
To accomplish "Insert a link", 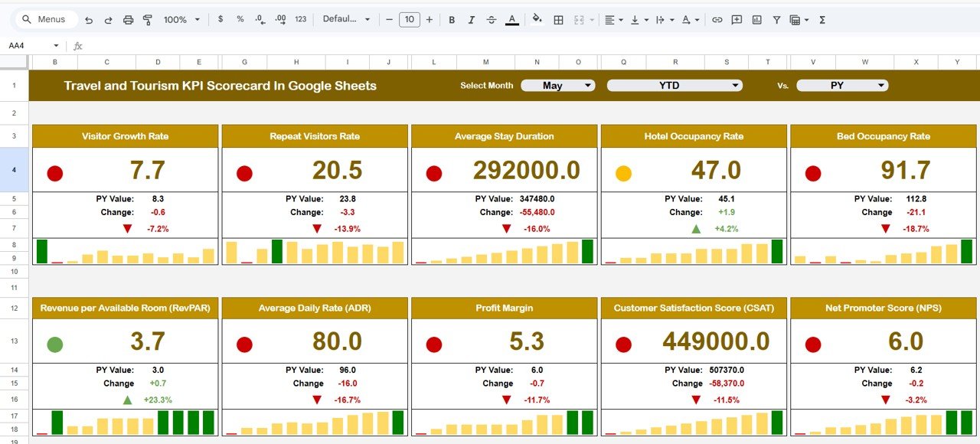I will 717,19.
